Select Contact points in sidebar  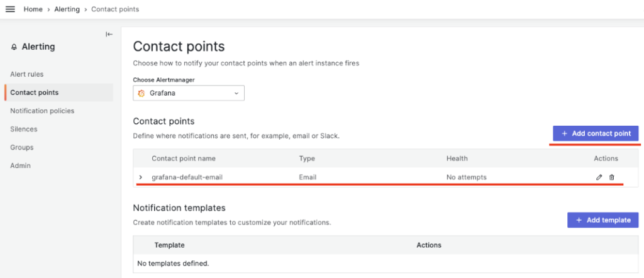pyautogui.click(x=35, y=92)
